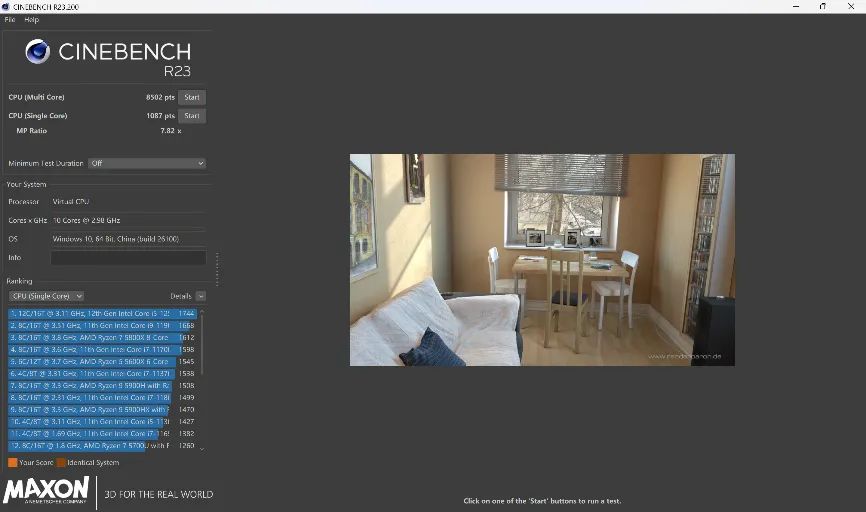Open the Minimum Test Duration dropdown
The image size is (866, 512).
147,163
